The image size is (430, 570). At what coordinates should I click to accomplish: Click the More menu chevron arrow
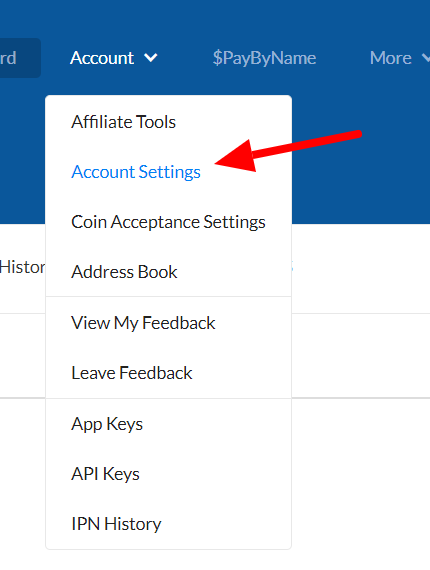coord(426,58)
